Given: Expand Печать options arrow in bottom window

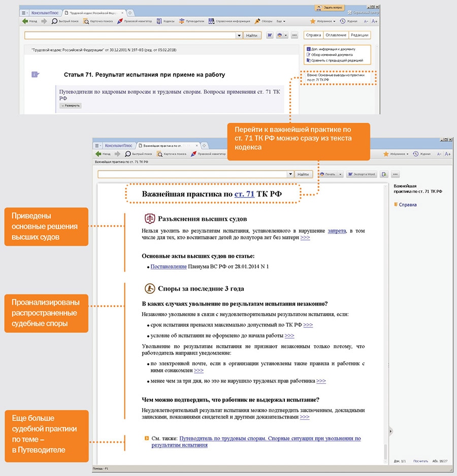Looking at the screenshot, I should (340, 174).
